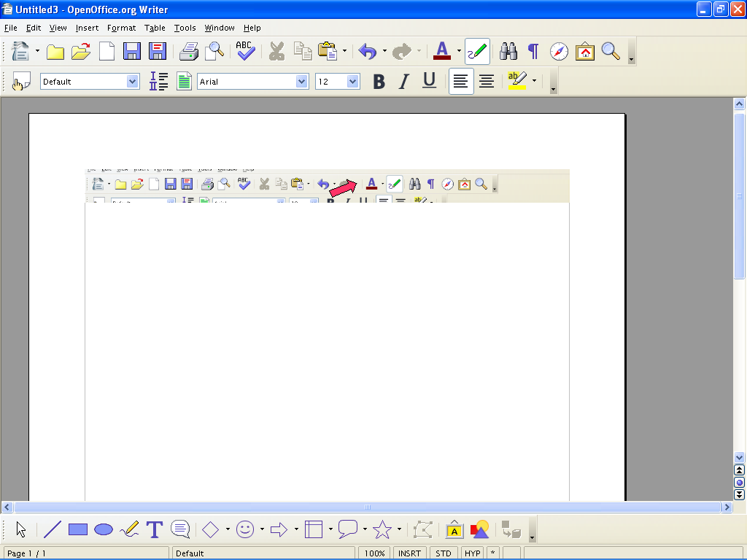Open Find & Replace binoculars
This screenshot has height=560, width=747.
[508, 51]
